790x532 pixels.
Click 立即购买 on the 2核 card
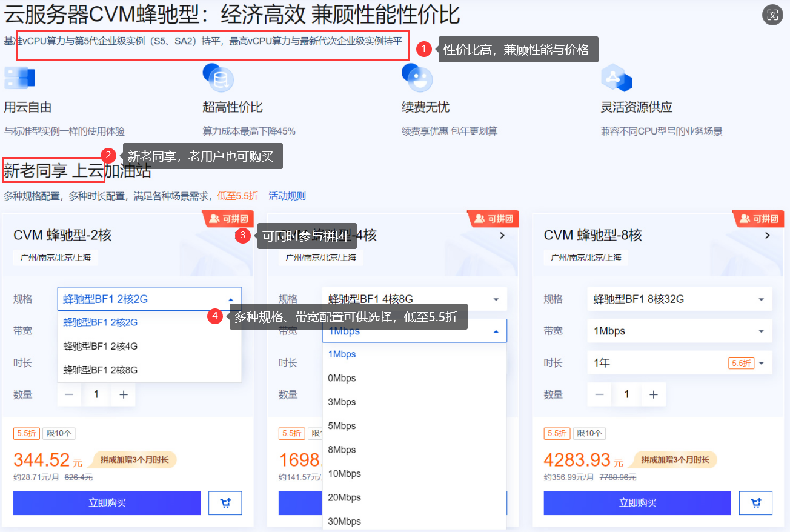coord(107,503)
